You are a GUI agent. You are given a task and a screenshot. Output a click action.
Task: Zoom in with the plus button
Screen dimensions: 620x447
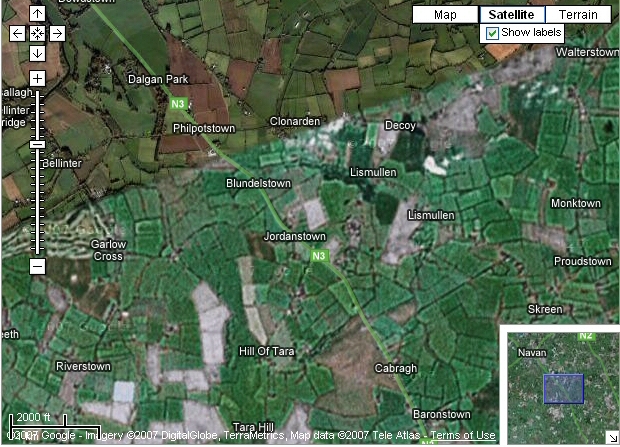pyautogui.click(x=37, y=78)
